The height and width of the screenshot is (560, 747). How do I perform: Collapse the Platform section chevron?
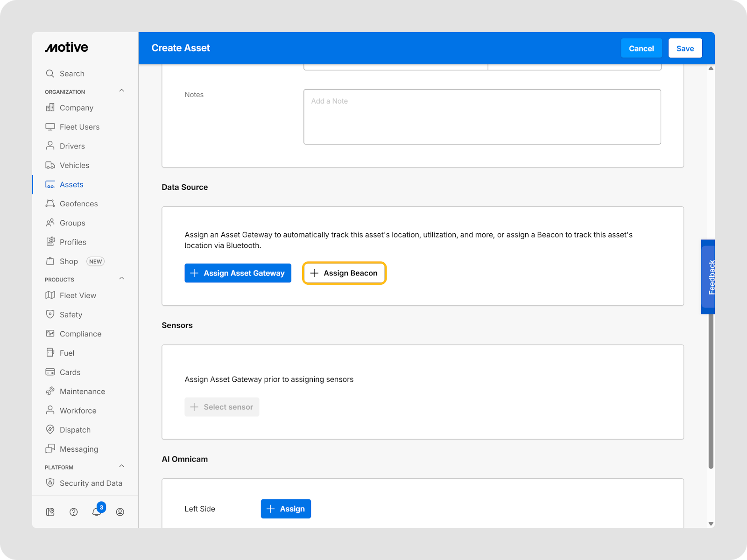[121, 466]
